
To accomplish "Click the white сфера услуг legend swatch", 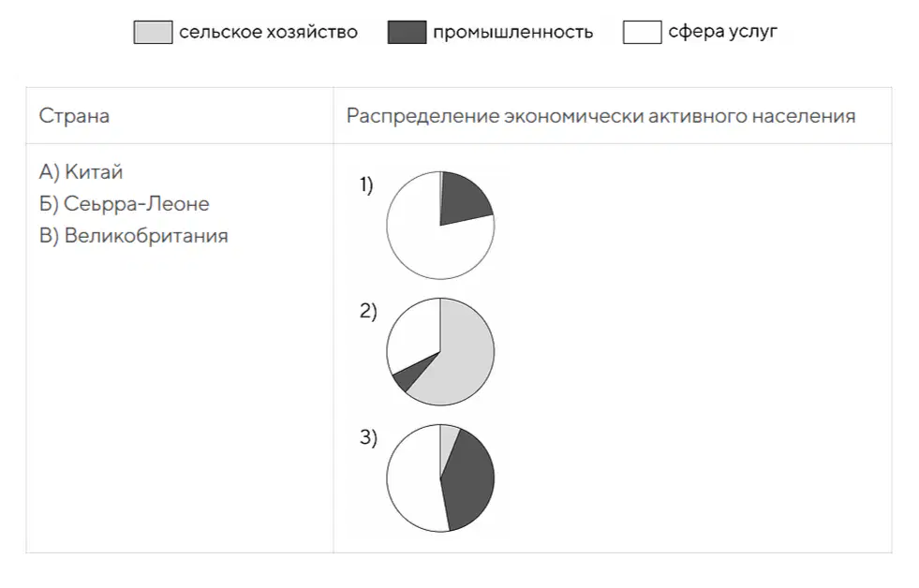I will (x=643, y=32).
